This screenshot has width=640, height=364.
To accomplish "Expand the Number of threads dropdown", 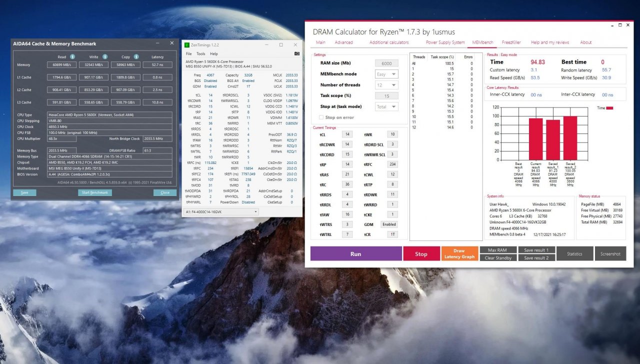I will tap(386, 85).
